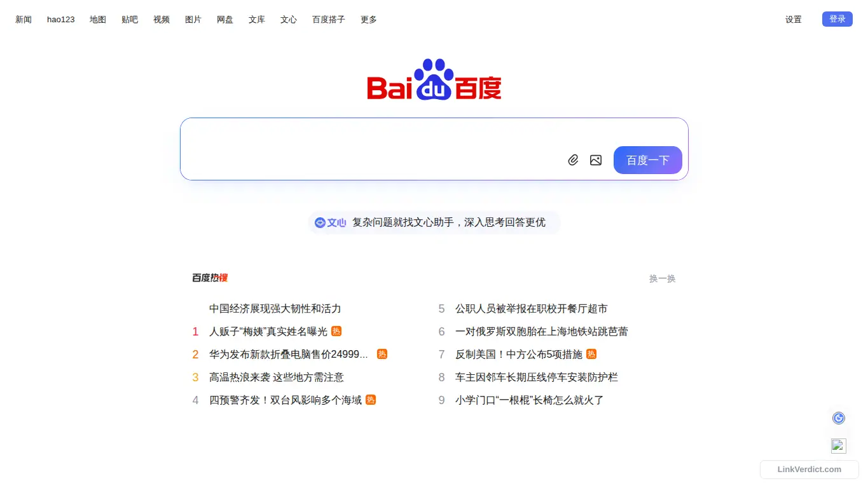Expand the 更多 menu
The width and height of the screenshot is (868, 488).
tap(369, 20)
